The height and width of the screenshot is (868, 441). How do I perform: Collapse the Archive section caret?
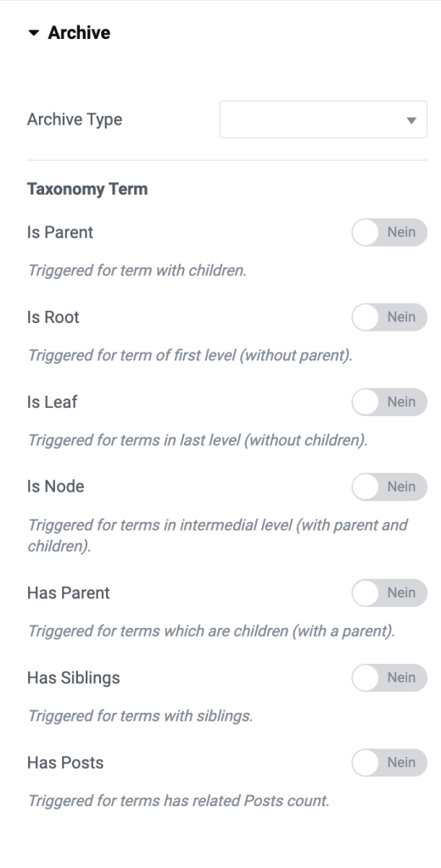tap(33, 33)
